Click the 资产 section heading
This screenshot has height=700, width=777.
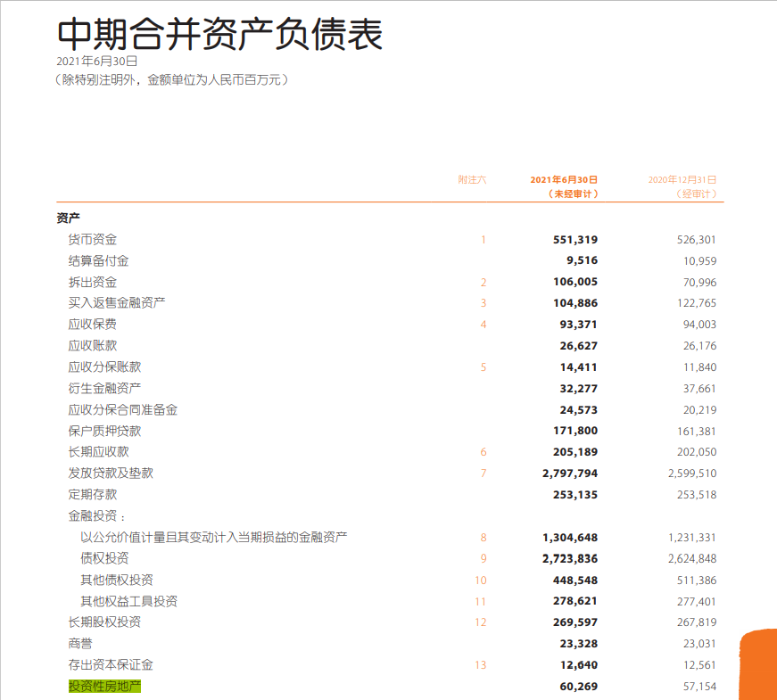pyautogui.click(x=69, y=218)
